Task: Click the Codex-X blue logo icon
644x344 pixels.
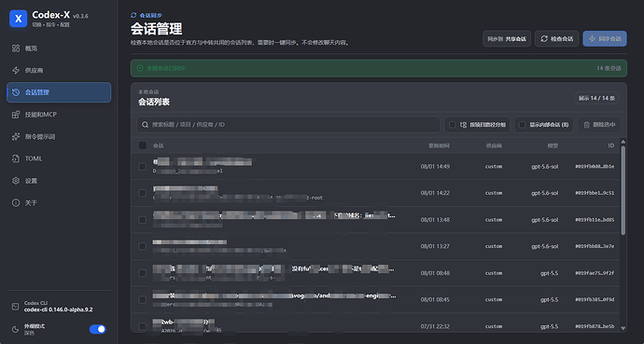Action: point(18,19)
